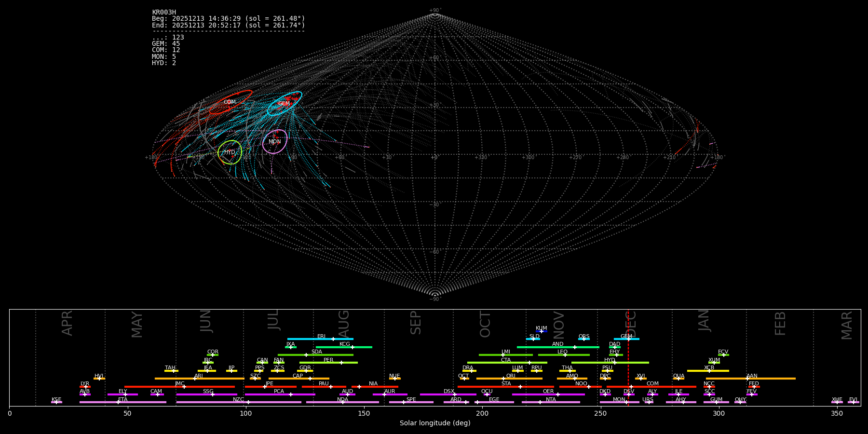Click the XCB shower label in timeline
Image resolution: width=868 pixels, height=434 pixels.
pyautogui.click(x=709, y=368)
